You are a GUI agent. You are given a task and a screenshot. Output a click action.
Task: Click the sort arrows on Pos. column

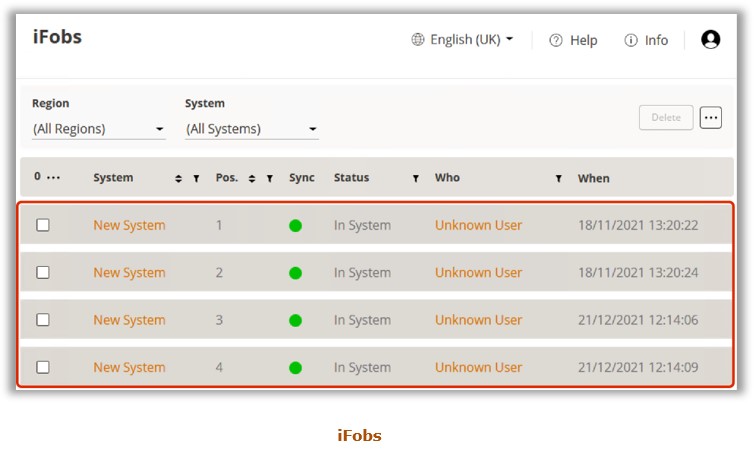[x=252, y=178]
